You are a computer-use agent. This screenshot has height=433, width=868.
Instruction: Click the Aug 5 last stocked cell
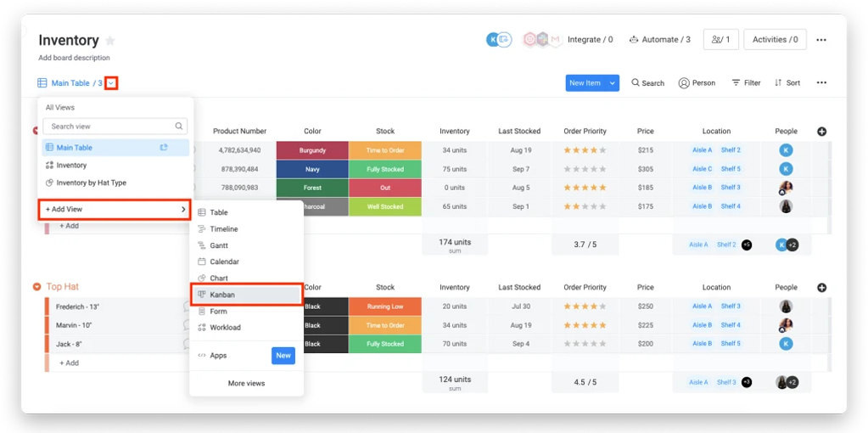[x=520, y=188]
